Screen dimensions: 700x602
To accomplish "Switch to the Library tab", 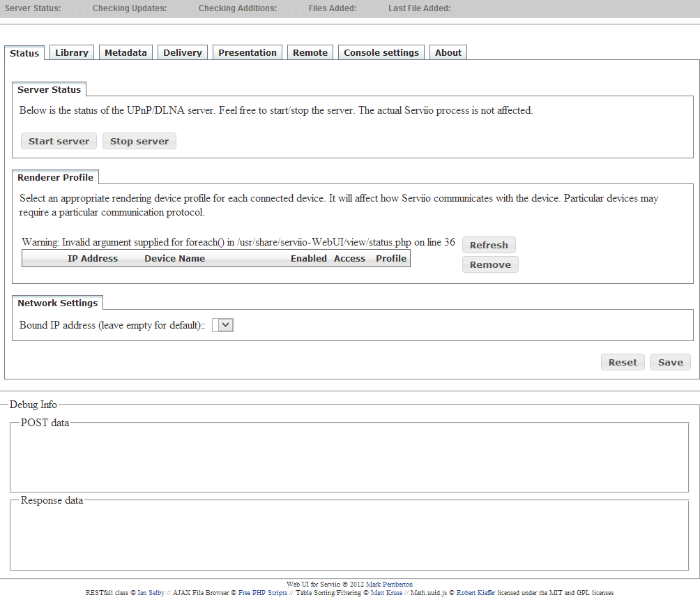I will (x=72, y=52).
